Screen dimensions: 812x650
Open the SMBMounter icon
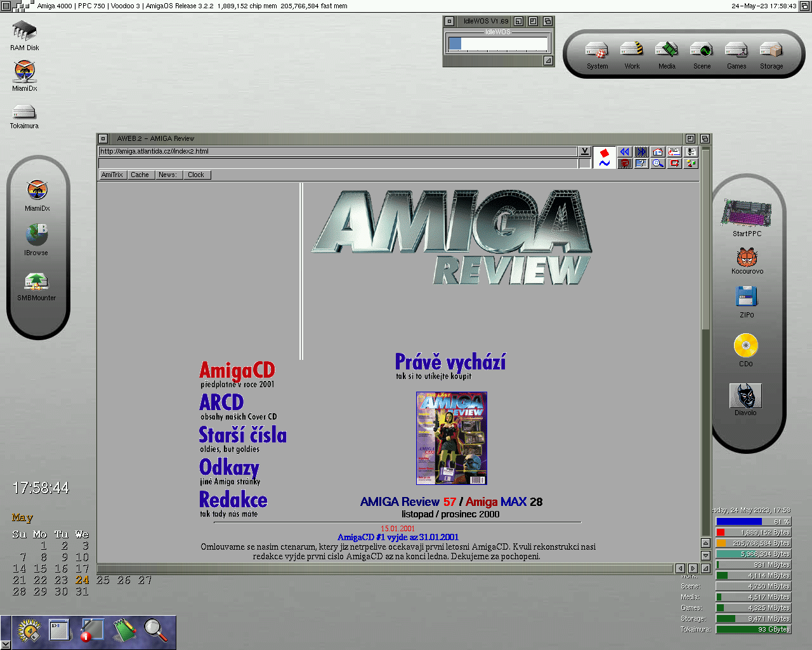click(x=37, y=281)
